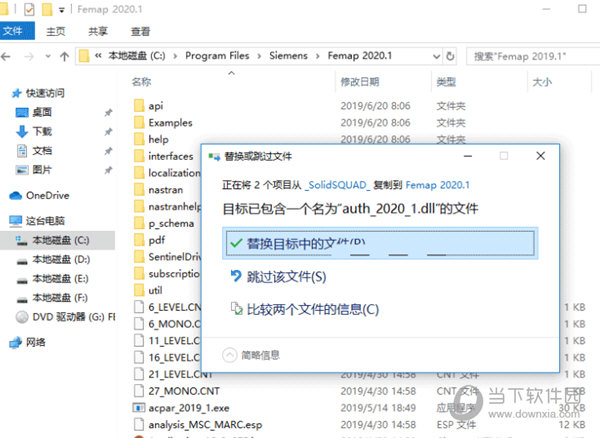This screenshot has height=438, width=600.
Task: Select the Examples folder
Action: click(170, 122)
